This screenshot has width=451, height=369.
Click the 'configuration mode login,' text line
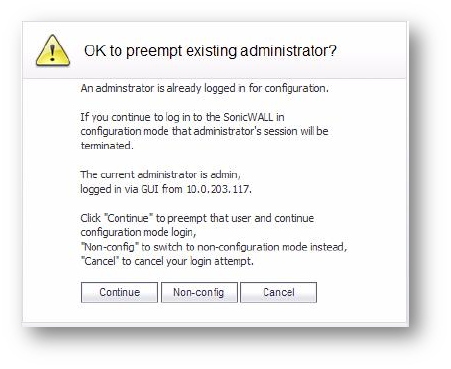pyautogui.click(x=138, y=232)
